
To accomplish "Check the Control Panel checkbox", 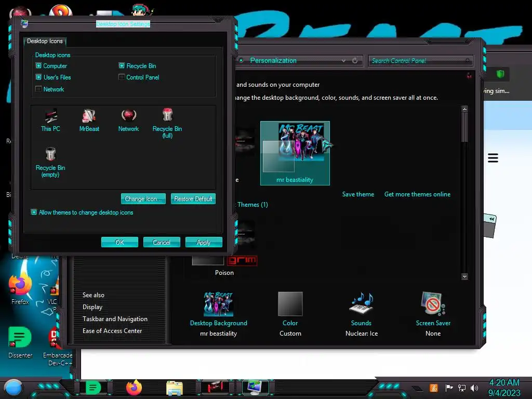I will coord(122,77).
